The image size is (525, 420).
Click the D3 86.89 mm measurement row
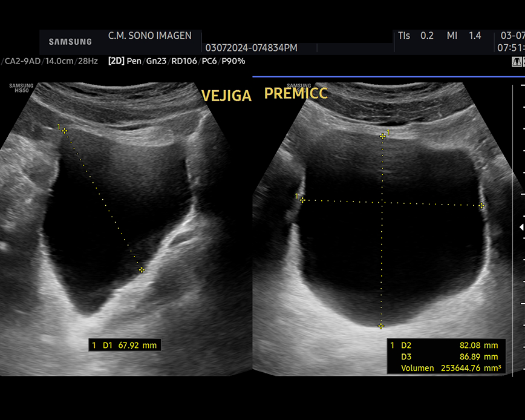point(446,356)
